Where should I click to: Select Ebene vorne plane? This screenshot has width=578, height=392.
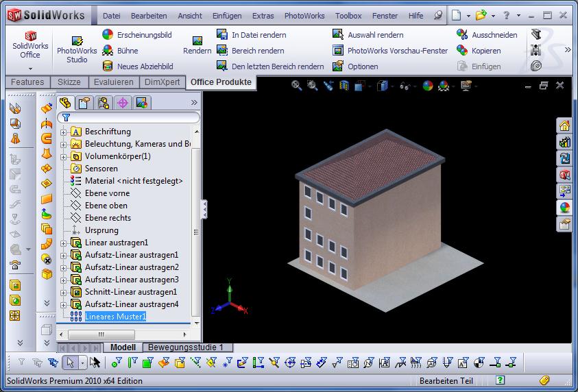(x=107, y=193)
